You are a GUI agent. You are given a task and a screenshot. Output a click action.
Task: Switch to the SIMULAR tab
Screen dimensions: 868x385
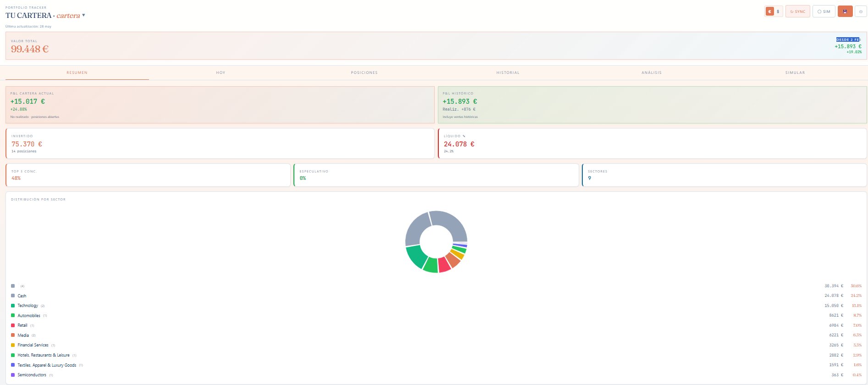pos(795,73)
